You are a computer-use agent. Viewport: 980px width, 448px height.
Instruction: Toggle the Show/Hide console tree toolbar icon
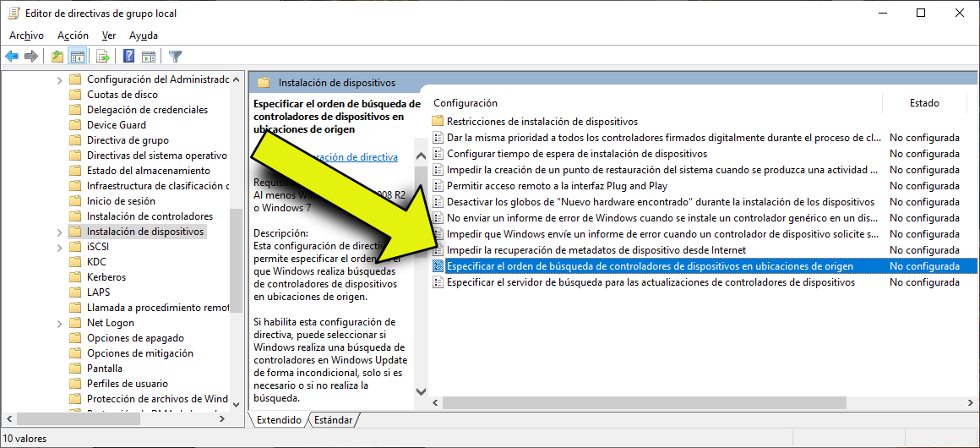[78, 57]
